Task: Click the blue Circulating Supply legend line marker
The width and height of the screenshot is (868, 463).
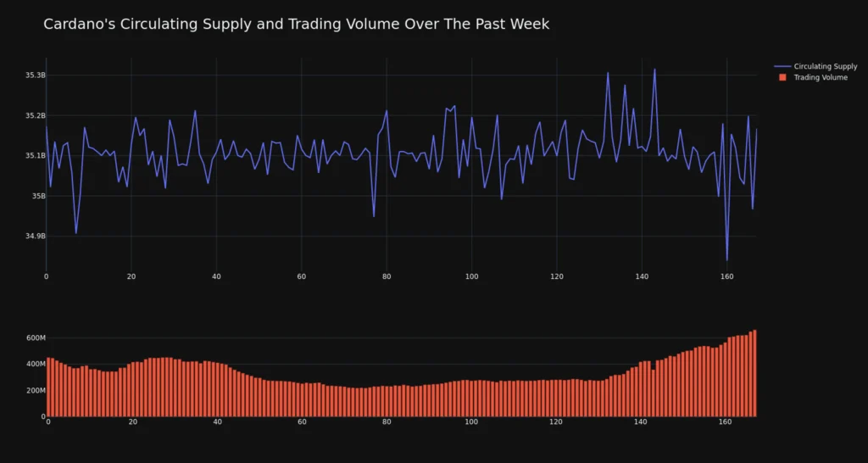Action: pos(782,66)
